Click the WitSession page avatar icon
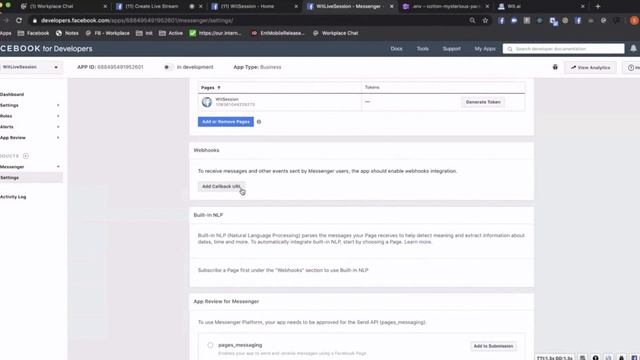640x360 pixels. coord(207,102)
